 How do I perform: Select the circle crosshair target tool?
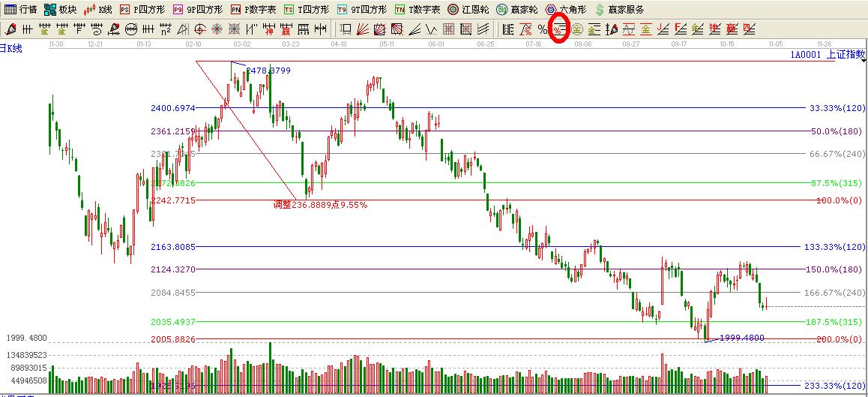[x=199, y=30]
